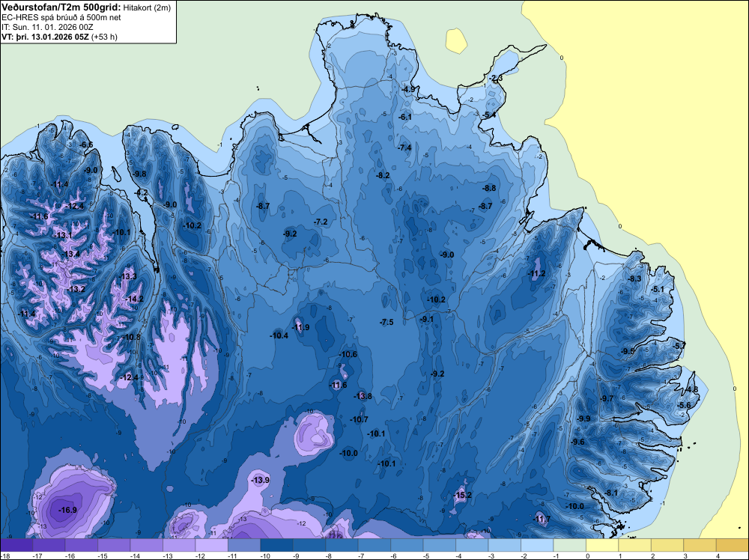Choose the legend swatch labeled -5
This screenshot has height=560, width=749.
click(x=440, y=545)
